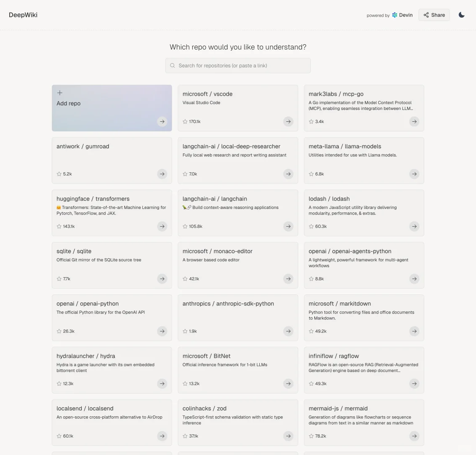This screenshot has height=455, width=476.
Task: Click the plus icon on Add repo
Action: 60,93
